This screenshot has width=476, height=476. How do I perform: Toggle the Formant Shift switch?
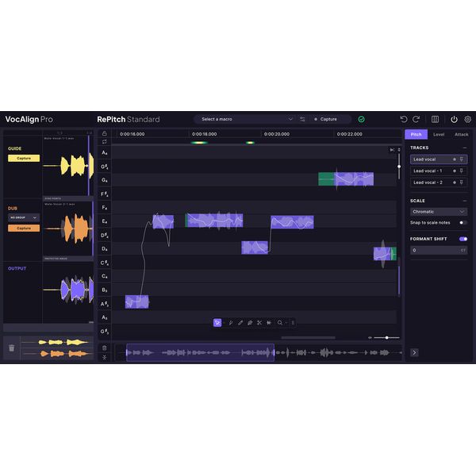point(463,239)
